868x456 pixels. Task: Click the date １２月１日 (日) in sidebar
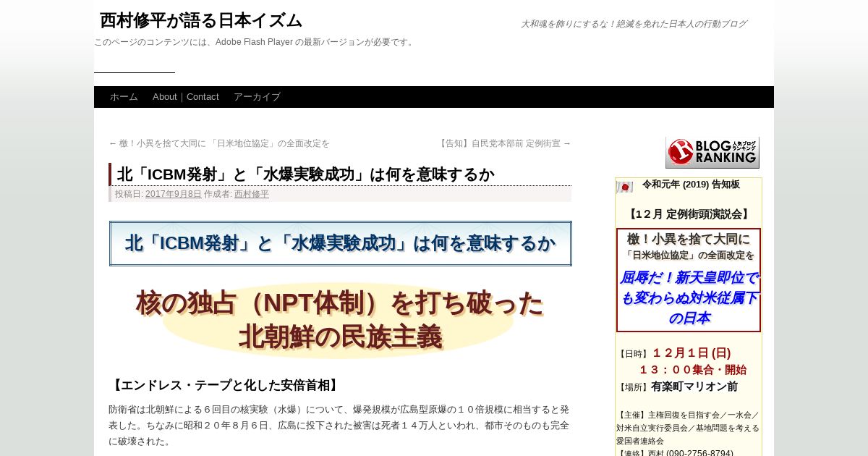coord(692,353)
